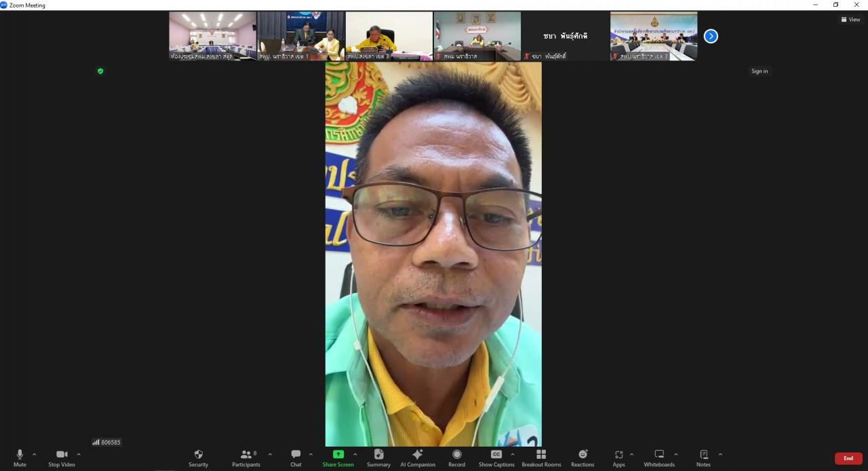Select the สพม. นราธิวาส video thumbnail
The height and width of the screenshot is (471, 868).
[477, 36]
